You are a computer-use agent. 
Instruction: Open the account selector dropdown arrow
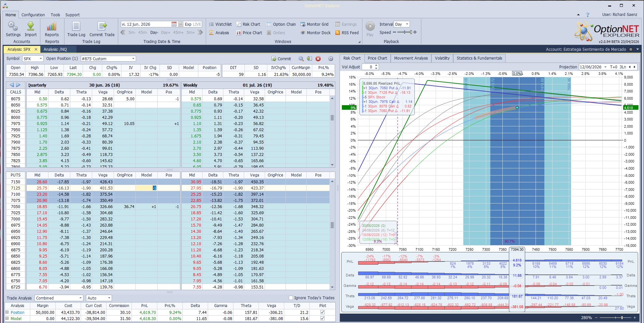click(x=637, y=49)
